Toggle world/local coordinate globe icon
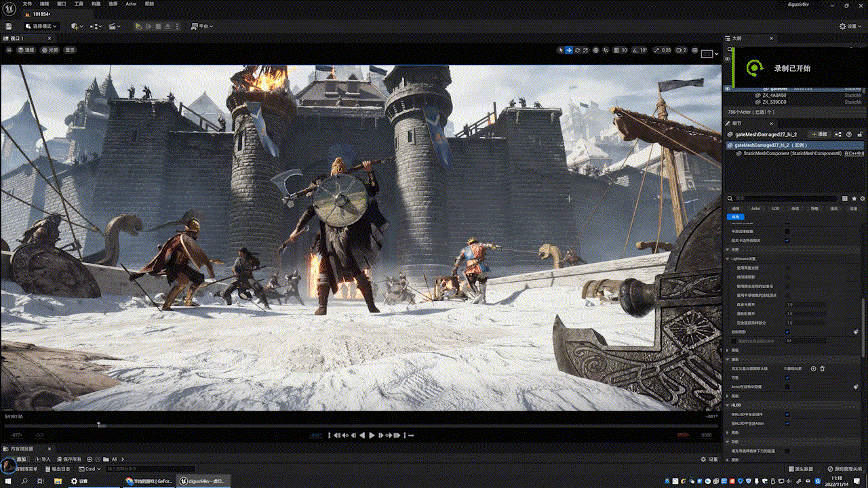 click(x=595, y=50)
